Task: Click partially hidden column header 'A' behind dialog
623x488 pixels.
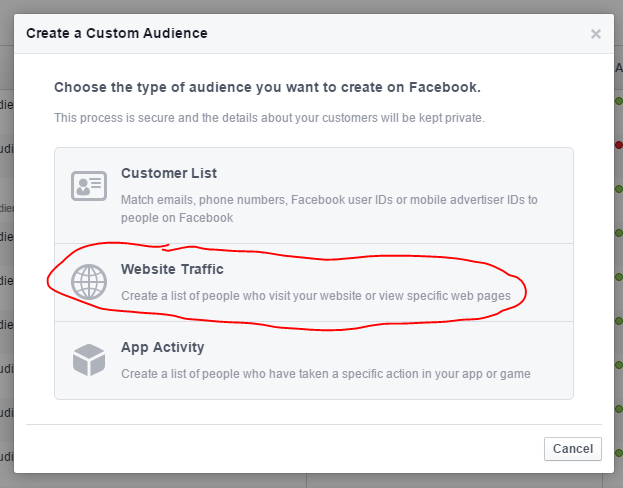Action: tap(619, 68)
